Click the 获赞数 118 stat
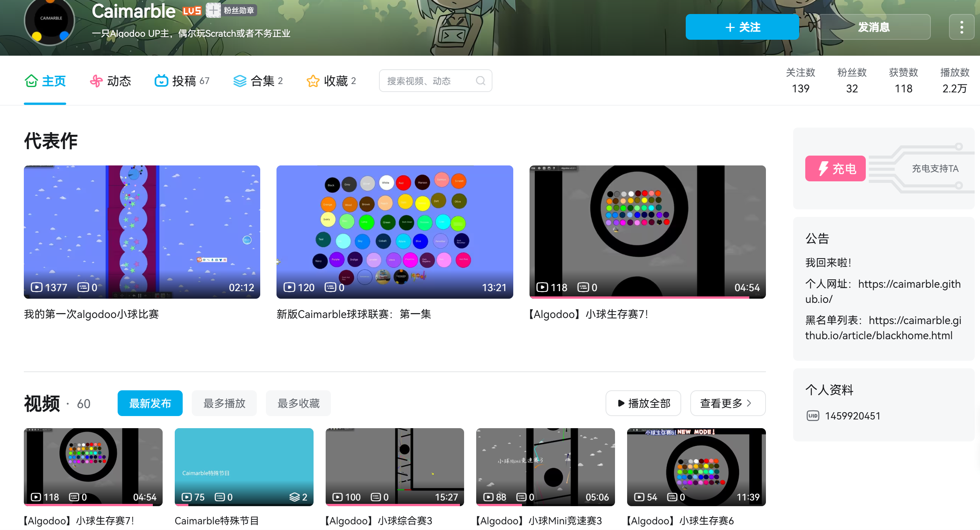Image resolution: width=980 pixels, height=530 pixels. pos(903,80)
